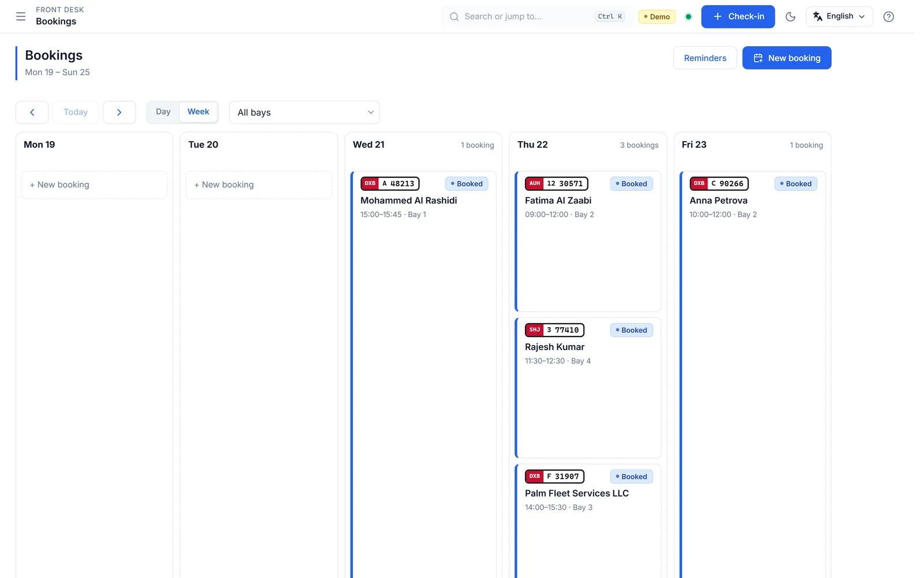Image resolution: width=924 pixels, height=578 pixels.
Task: Click 'Mon 19 – Sun 25' date range
Action: 57,72
